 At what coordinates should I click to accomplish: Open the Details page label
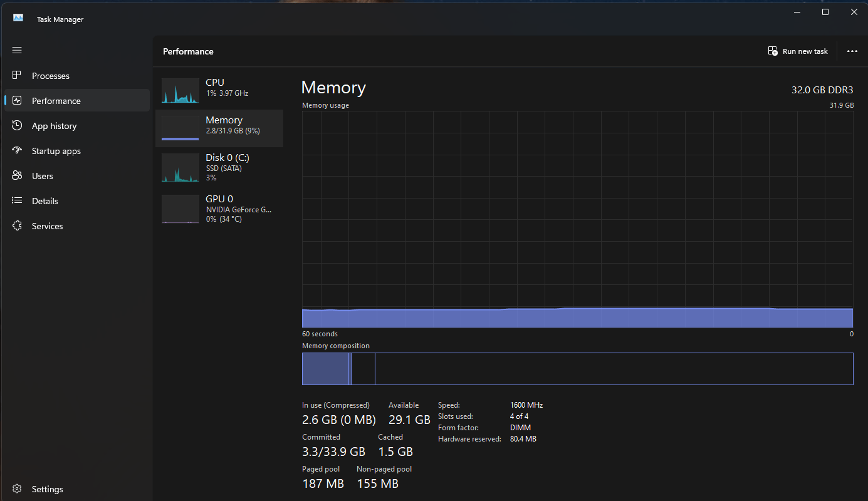tap(45, 201)
